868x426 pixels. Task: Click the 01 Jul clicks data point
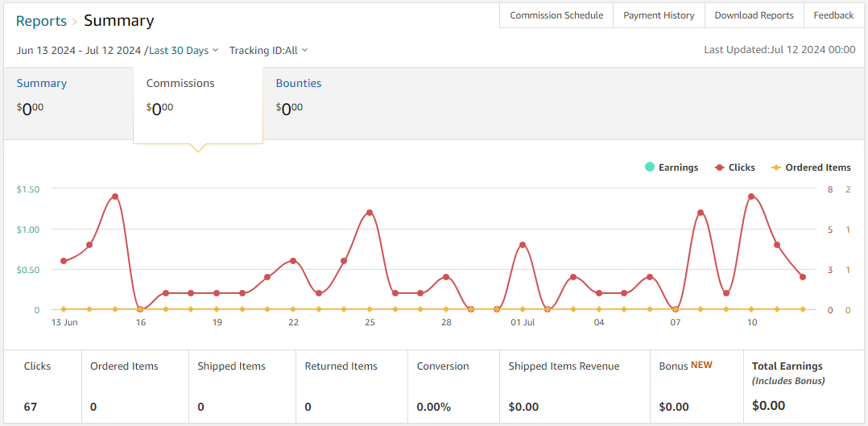pyautogui.click(x=523, y=245)
